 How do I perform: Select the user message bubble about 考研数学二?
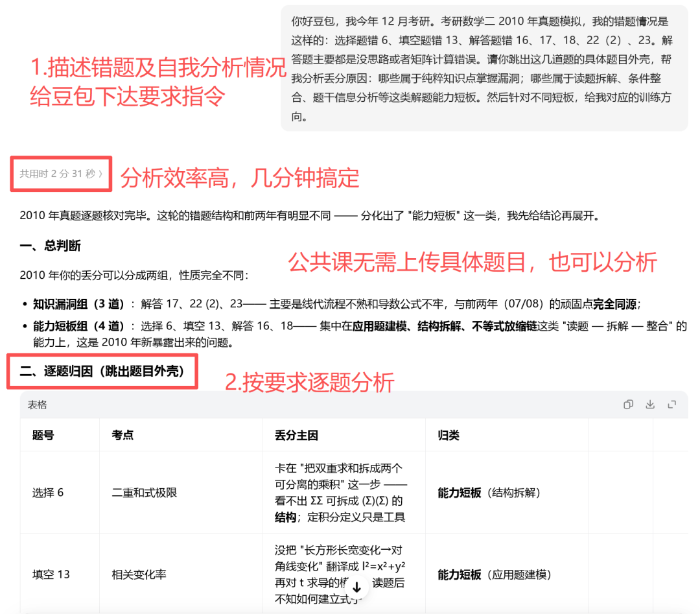coord(484,68)
